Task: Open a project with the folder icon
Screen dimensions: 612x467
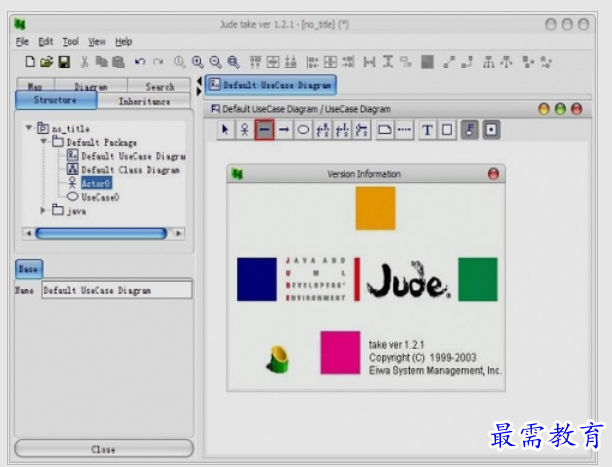Action: pyautogui.click(x=46, y=62)
